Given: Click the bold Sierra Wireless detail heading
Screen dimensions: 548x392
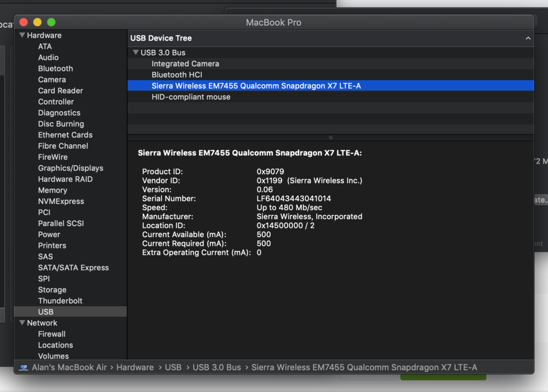Looking at the screenshot, I should (249, 153).
